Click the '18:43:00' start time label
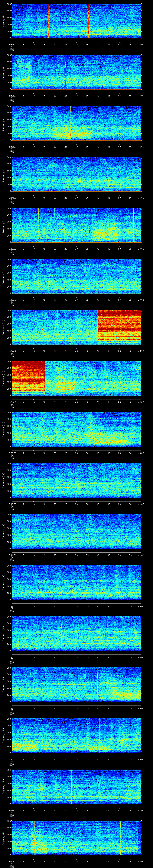The height and width of the screenshot is (868, 153). (x=12, y=657)
